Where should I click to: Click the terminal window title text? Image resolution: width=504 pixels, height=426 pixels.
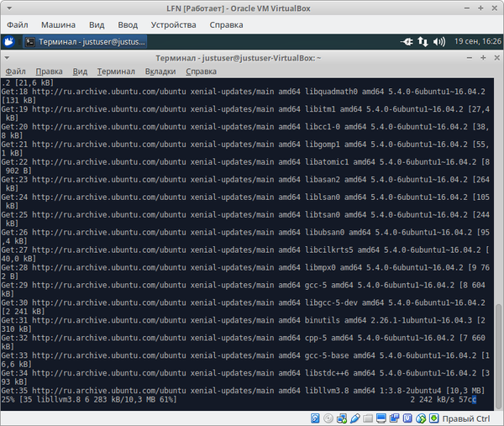point(239,58)
